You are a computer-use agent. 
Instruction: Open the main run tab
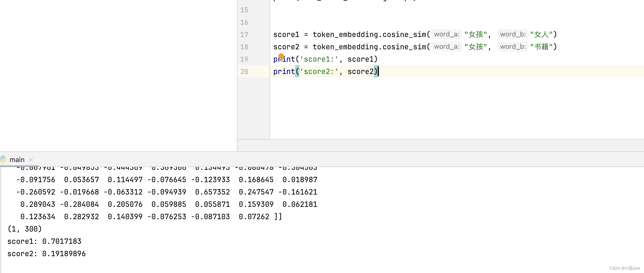coord(17,160)
